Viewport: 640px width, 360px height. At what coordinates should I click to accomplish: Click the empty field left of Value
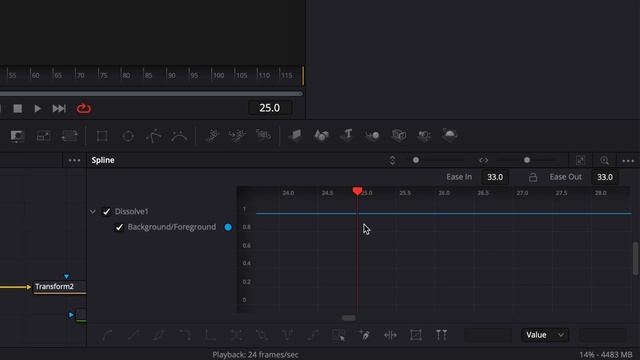(x=488, y=335)
